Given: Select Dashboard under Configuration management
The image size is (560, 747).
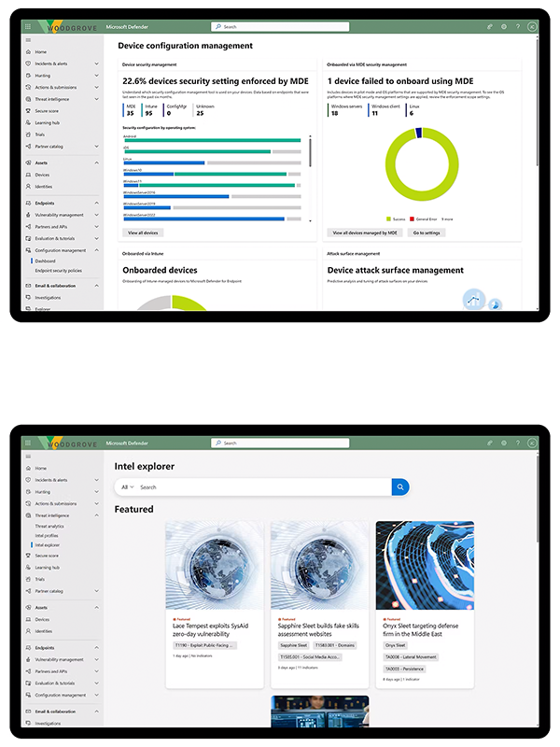Looking at the screenshot, I should (x=45, y=261).
